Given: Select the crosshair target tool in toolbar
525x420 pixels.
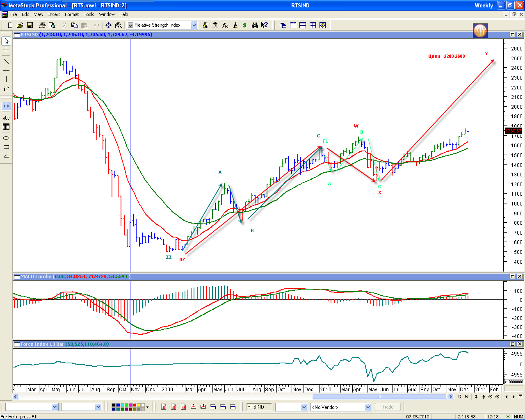Looking at the screenshot, I should (x=109, y=25).
